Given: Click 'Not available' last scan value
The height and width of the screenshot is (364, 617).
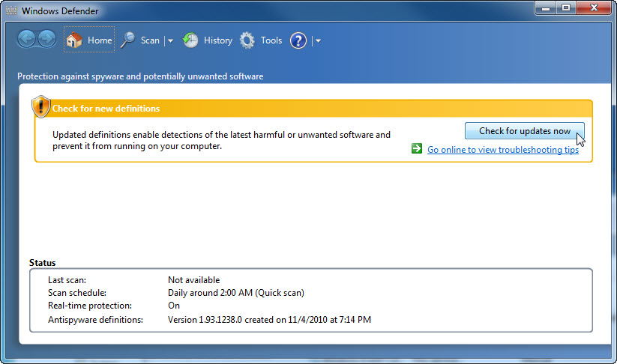Looking at the screenshot, I should (193, 280).
